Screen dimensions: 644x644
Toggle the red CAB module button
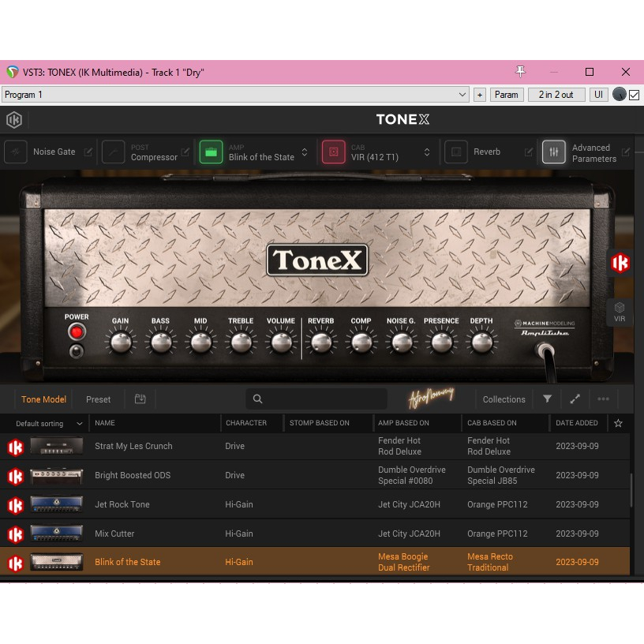click(334, 152)
